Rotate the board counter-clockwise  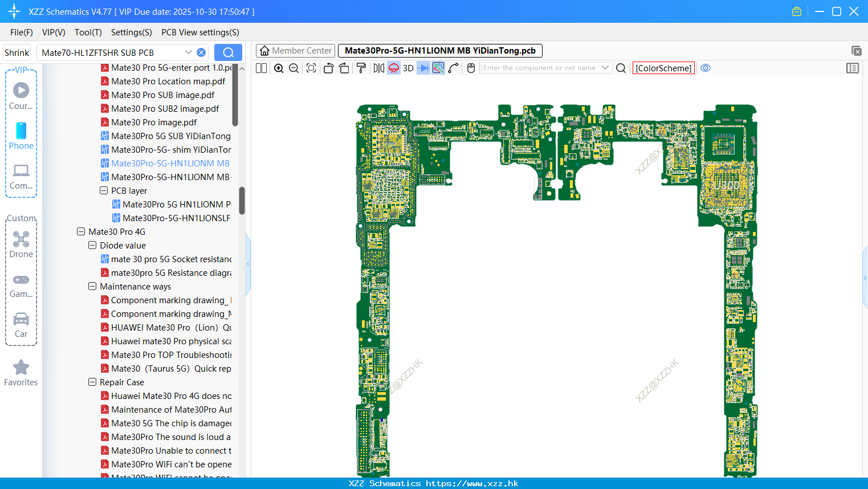tap(328, 68)
